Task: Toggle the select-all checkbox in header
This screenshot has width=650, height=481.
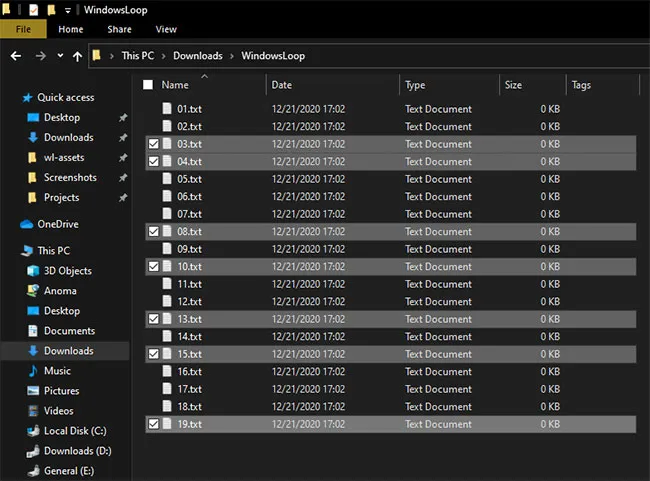Action: [x=148, y=85]
